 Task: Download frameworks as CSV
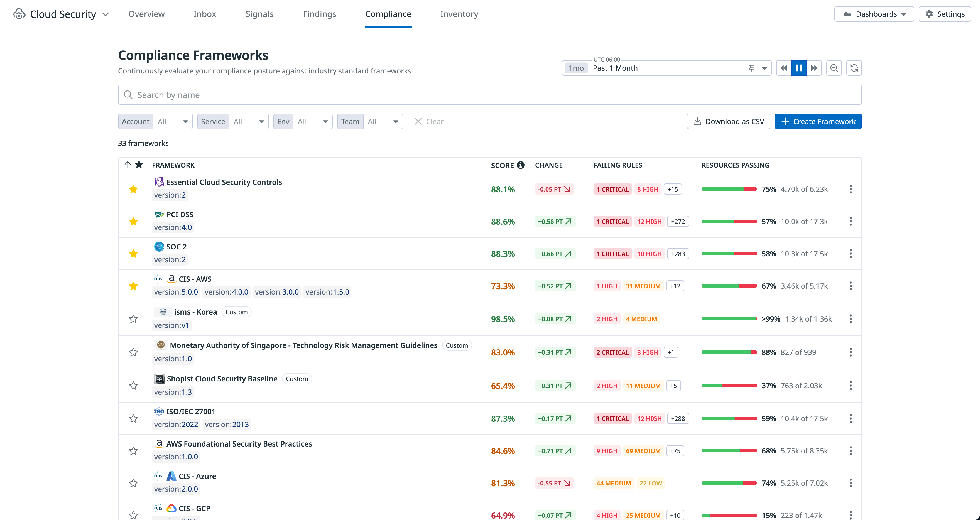click(x=728, y=122)
